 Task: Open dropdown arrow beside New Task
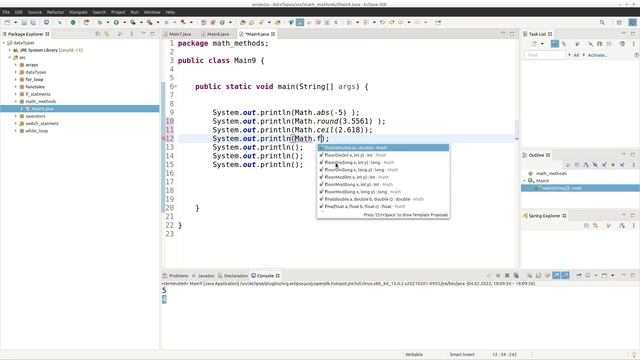[x=542, y=44]
